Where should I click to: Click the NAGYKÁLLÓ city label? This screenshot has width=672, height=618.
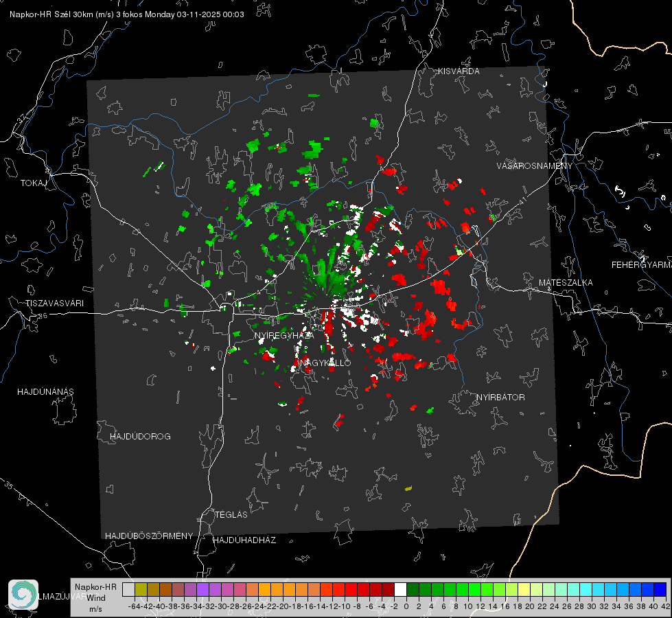(x=325, y=363)
